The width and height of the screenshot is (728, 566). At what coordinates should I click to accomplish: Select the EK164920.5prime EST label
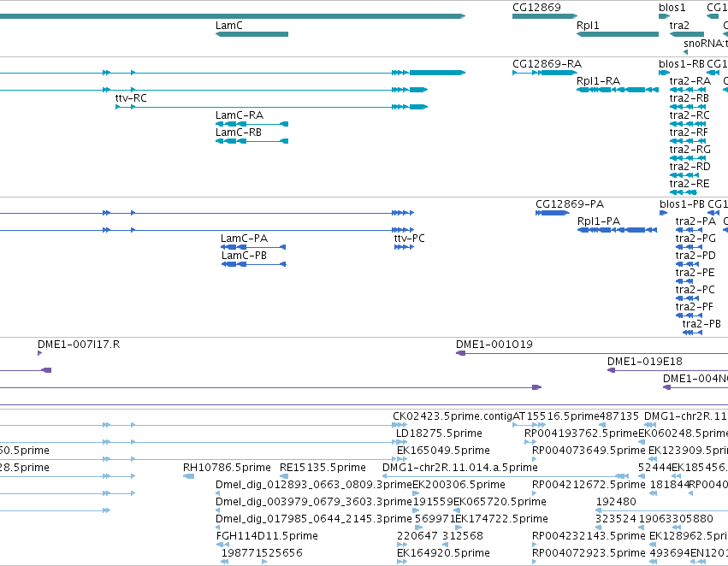pos(443,553)
